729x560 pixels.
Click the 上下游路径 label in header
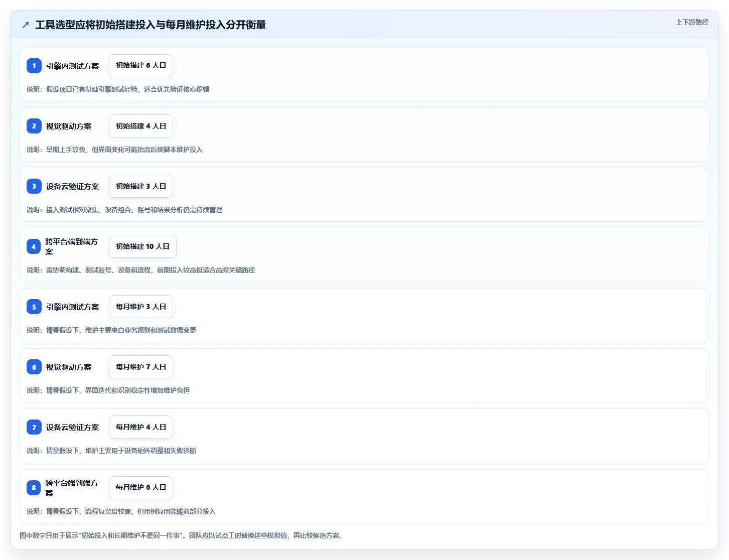(692, 22)
